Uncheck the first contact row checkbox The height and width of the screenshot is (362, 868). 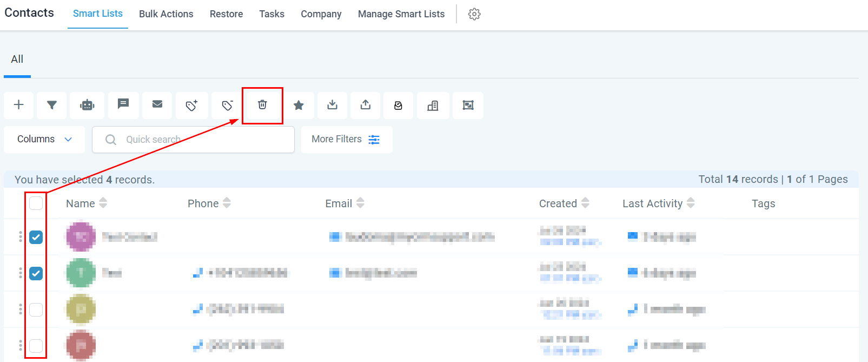coord(36,237)
